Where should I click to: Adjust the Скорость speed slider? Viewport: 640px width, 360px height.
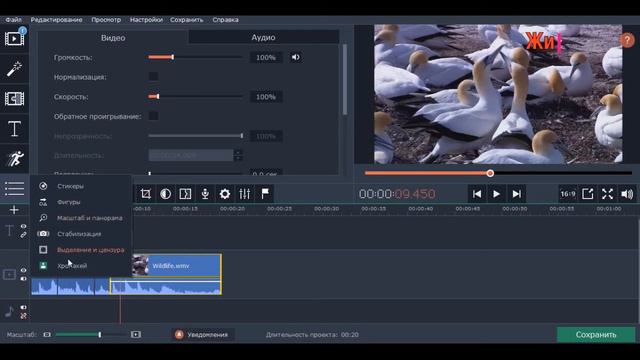(196, 96)
